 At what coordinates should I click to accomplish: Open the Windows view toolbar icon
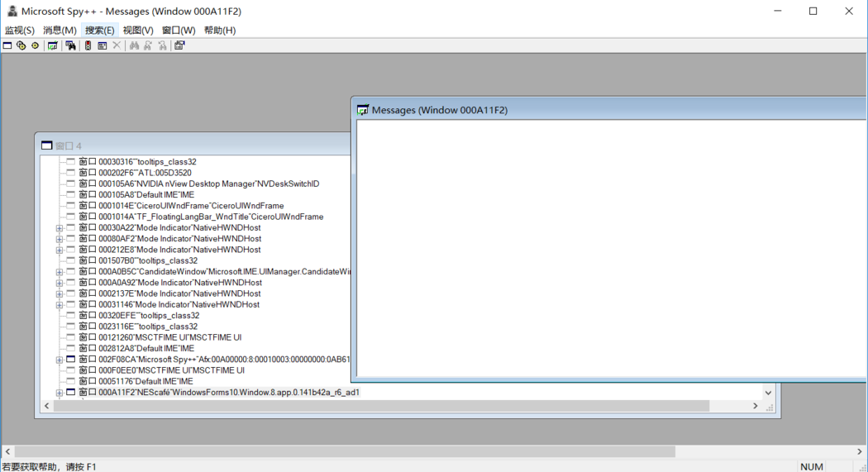[x=7, y=45]
